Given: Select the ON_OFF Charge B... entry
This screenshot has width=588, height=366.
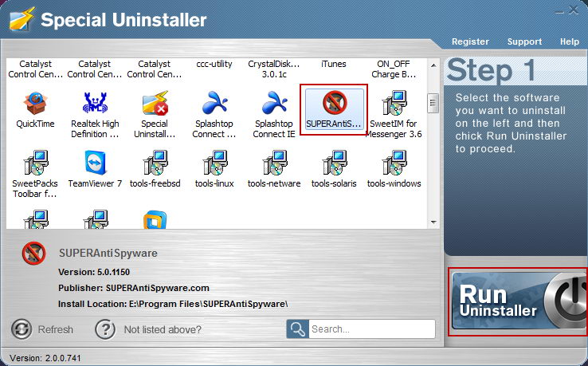Looking at the screenshot, I should click(394, 69).
